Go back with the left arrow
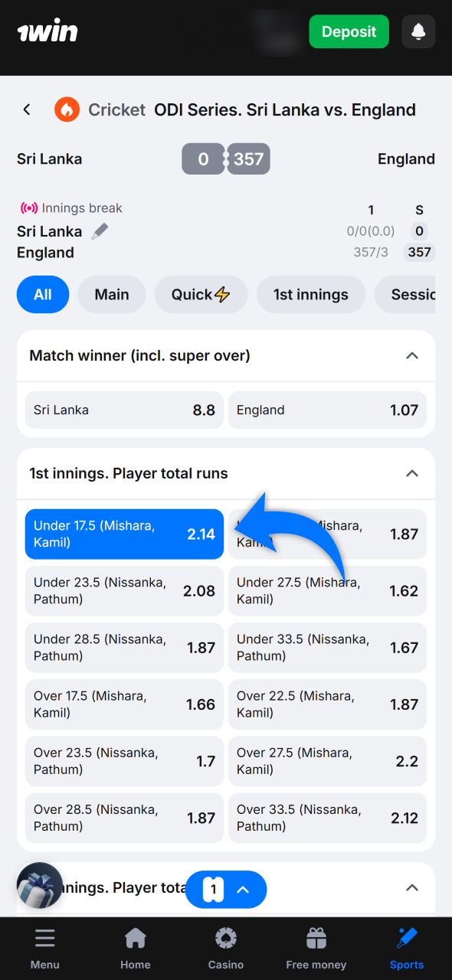Image resolution: width=452 pixels, height=980 pixels. tap(27, 109)
